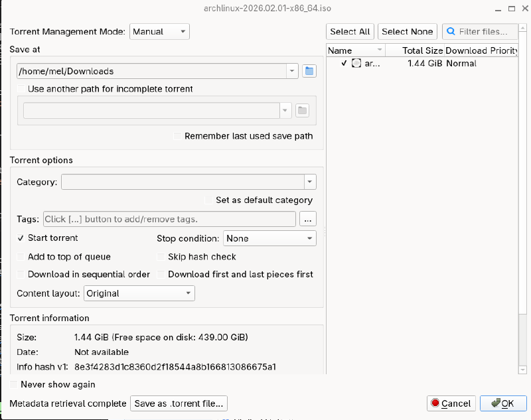Screen dimensions: 531x420
Task: Click the "Select None" button
Action: [407, 31]
